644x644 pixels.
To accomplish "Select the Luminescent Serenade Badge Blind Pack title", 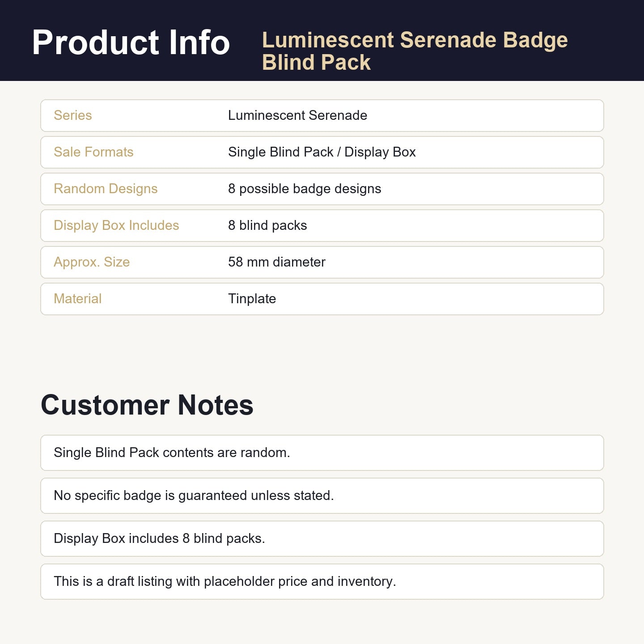I will 415,51.
